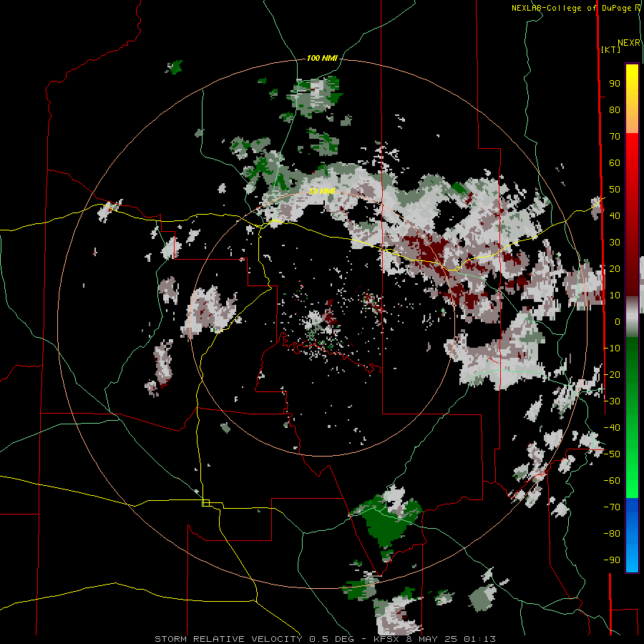
Task: Click the 30 value on velocity scale
Action: tap(615, 243)
